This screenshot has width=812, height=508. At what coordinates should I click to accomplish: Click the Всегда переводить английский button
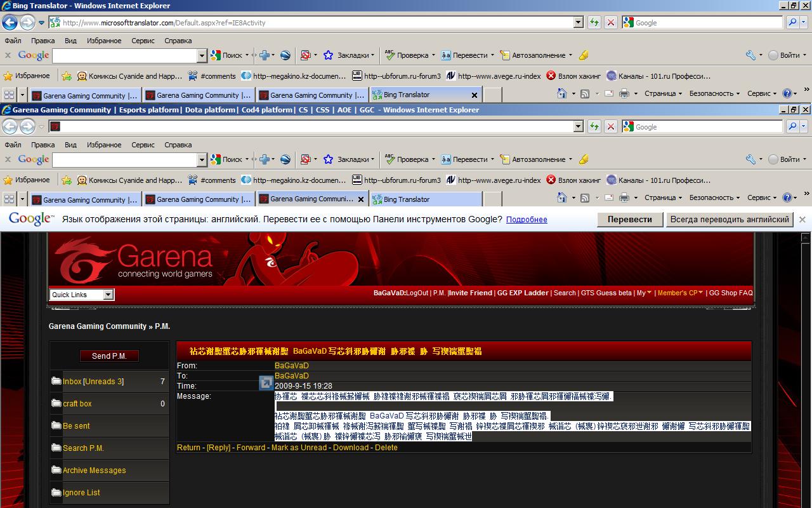[x=730, y=220]
